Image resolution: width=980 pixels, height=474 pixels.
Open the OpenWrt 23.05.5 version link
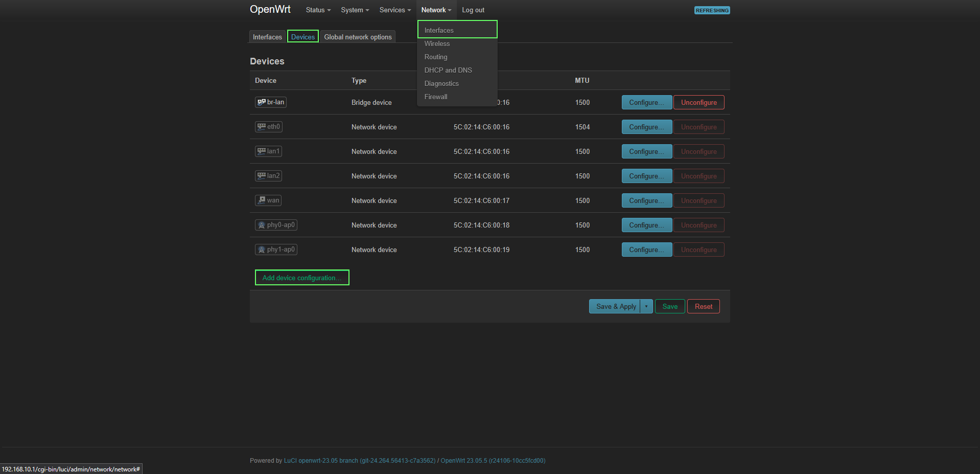click(493, 461)
